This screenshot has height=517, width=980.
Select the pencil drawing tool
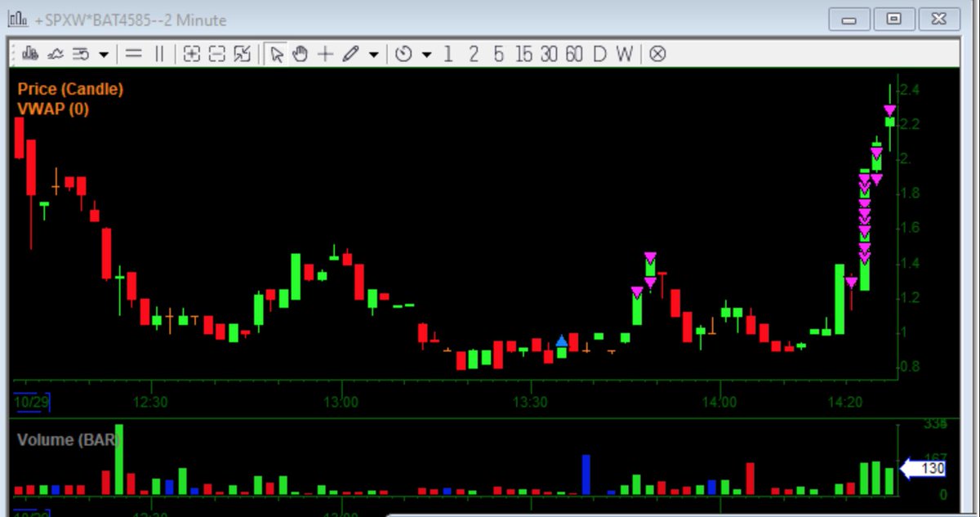350,54
